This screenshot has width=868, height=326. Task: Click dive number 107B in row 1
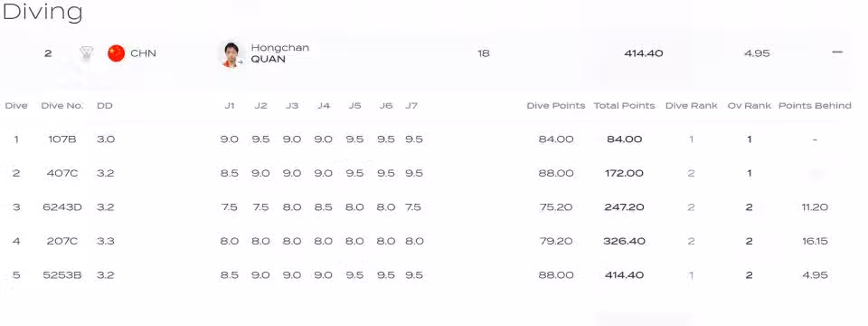pos(62,139)
